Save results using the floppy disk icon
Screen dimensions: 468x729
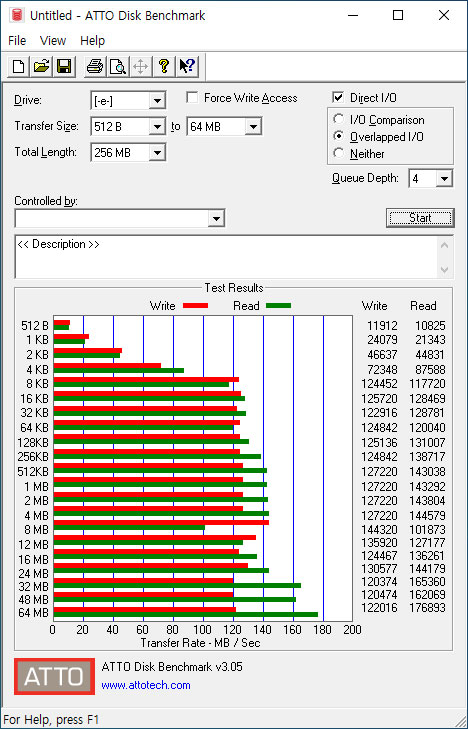(64, 66)
